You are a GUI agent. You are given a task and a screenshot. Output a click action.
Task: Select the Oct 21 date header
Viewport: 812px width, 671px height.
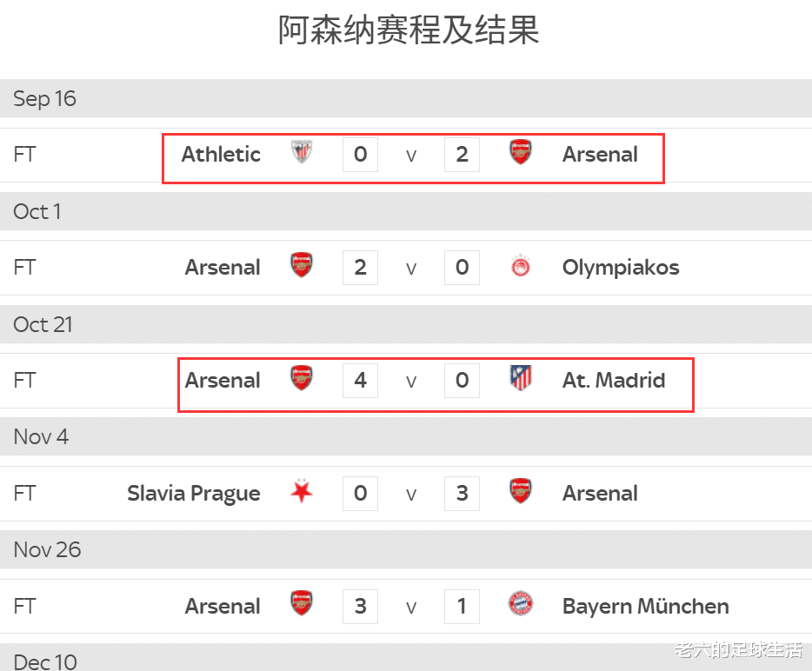(43, 324)
